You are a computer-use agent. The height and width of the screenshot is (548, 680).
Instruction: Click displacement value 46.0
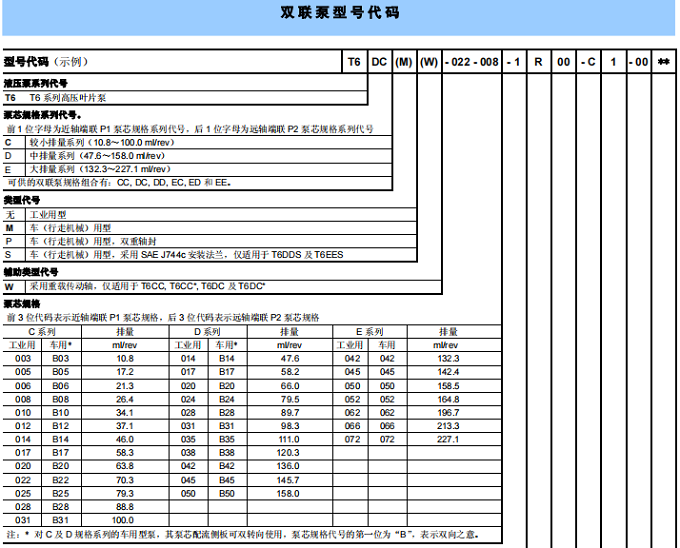click(x=125, y=439)
